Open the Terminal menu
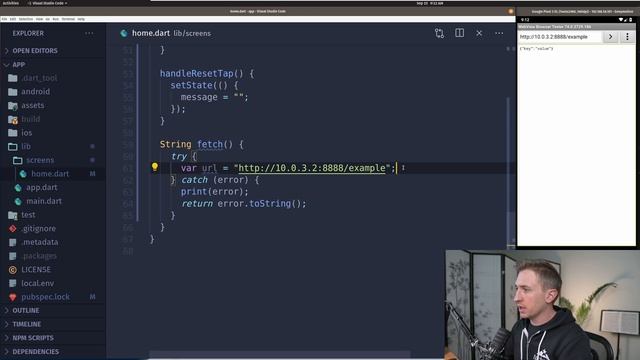 pyautogui.click(x=68, y=19)
